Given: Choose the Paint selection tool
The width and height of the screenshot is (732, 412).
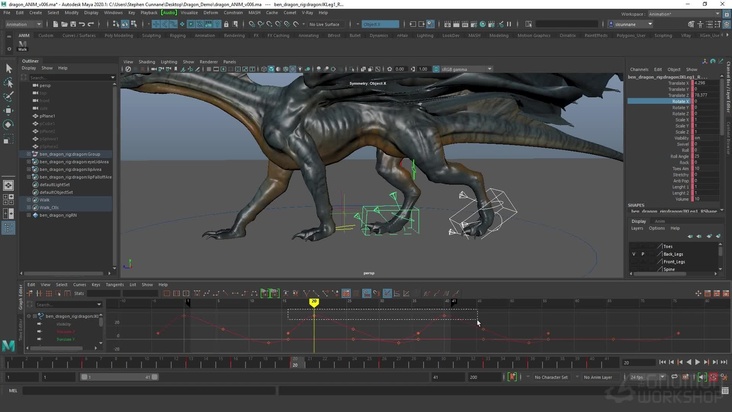Looking at the screenshot, I should click(x=9, y=97).
